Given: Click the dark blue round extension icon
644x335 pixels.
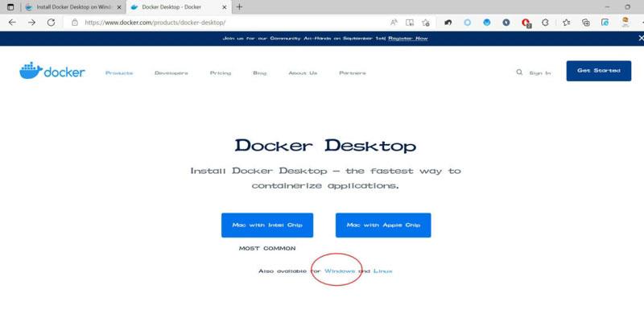Looking at the screenshot, I should [506, 23].
